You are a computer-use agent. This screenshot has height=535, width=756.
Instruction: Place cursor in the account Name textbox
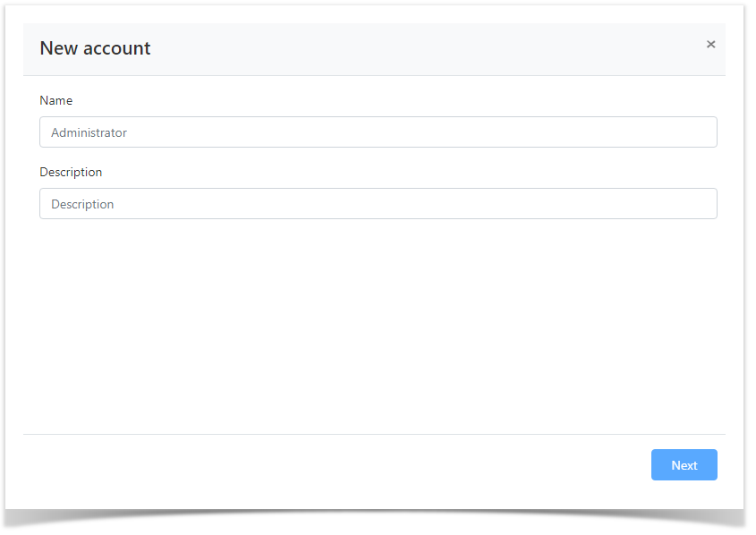[x=378, y=132]
